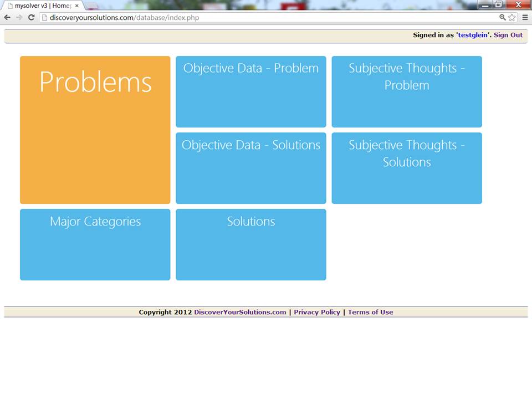Sign out of the testglein account

tap(508, 34)
